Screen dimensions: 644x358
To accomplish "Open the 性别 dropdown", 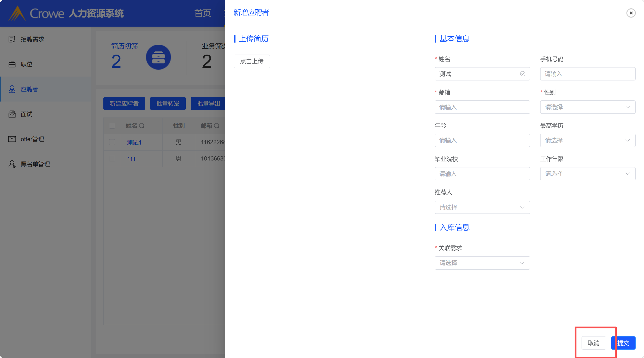I will (x=588, y=107).
